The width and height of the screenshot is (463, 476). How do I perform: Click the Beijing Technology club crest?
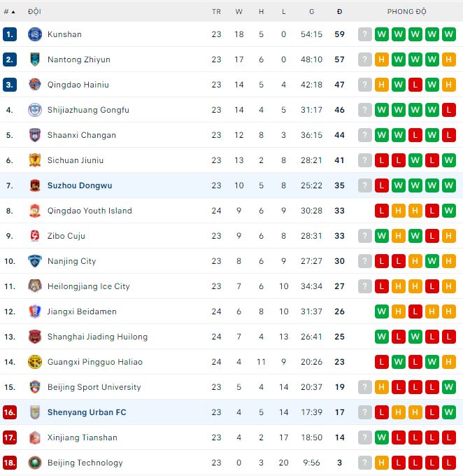tap(35, 463)
